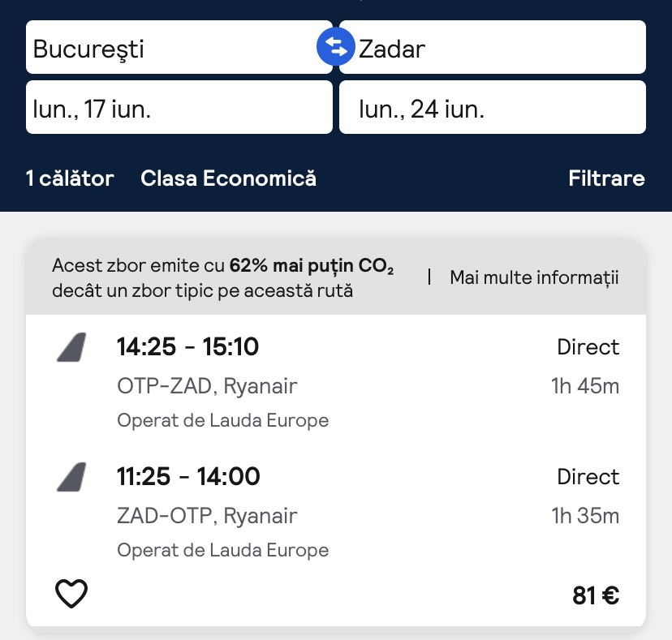
Task: Click the 81 € price
Action: point(596,595)
